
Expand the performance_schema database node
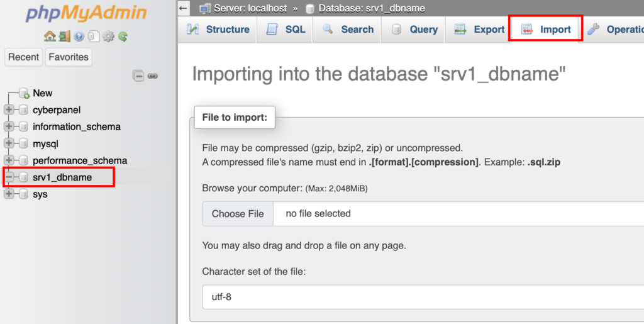pos(9,160)
